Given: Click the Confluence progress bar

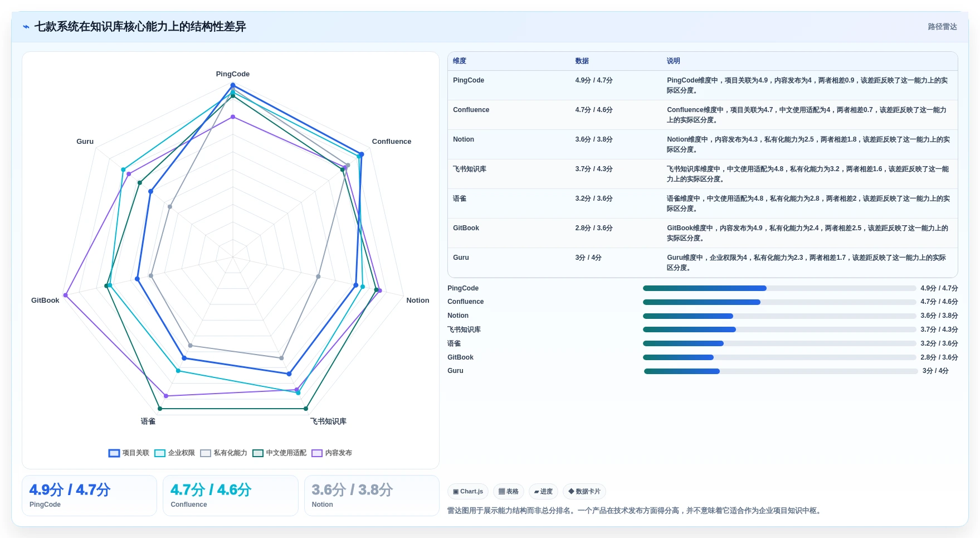Looking at the screenshot, I should coord(779,302).
